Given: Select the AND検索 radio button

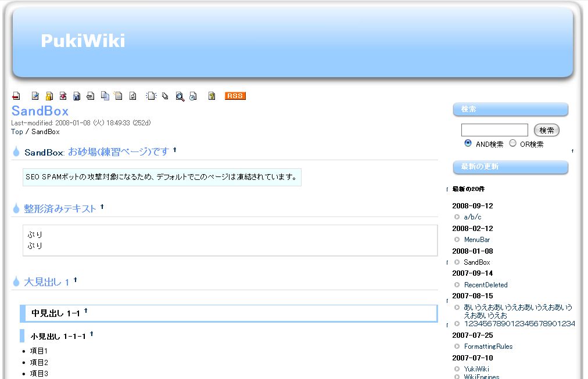Looking at the screenshot, I should (468, 143).
